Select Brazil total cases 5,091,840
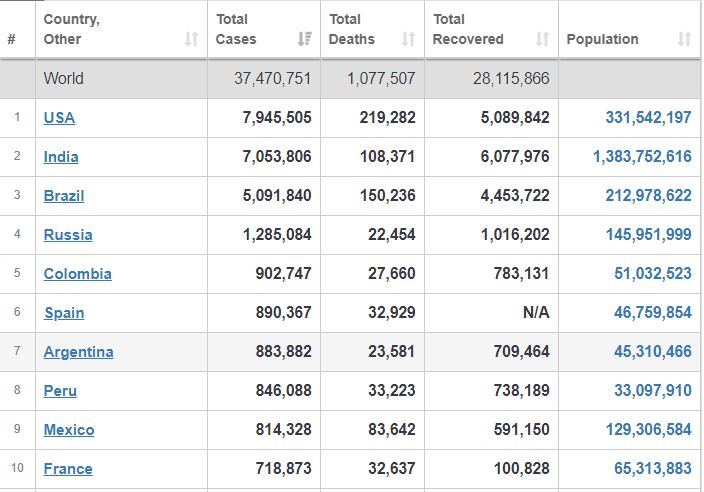704x492 pixels. [x=277, y=196]
